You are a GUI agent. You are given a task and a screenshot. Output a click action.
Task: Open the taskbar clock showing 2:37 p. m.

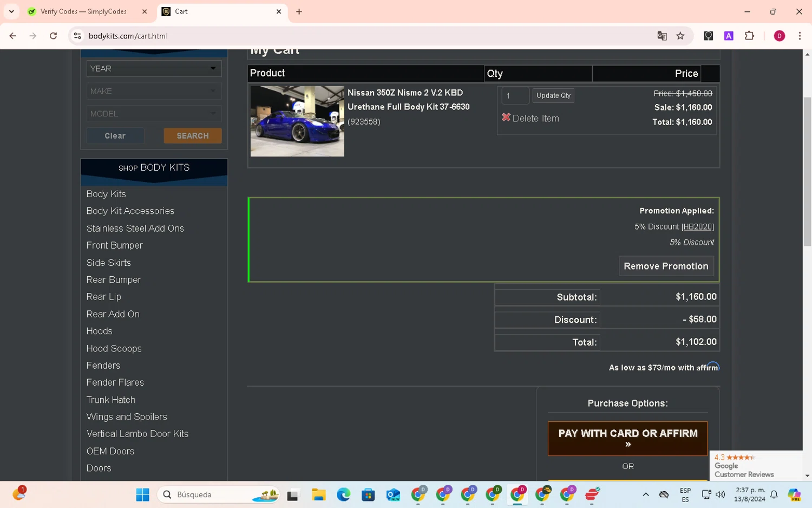pos(750,494)
